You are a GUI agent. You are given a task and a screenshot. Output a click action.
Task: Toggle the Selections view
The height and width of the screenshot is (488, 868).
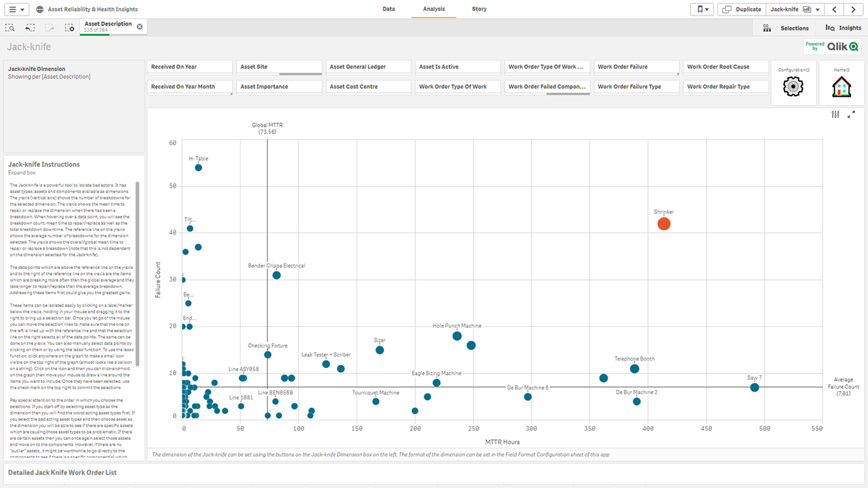(786, 28)
